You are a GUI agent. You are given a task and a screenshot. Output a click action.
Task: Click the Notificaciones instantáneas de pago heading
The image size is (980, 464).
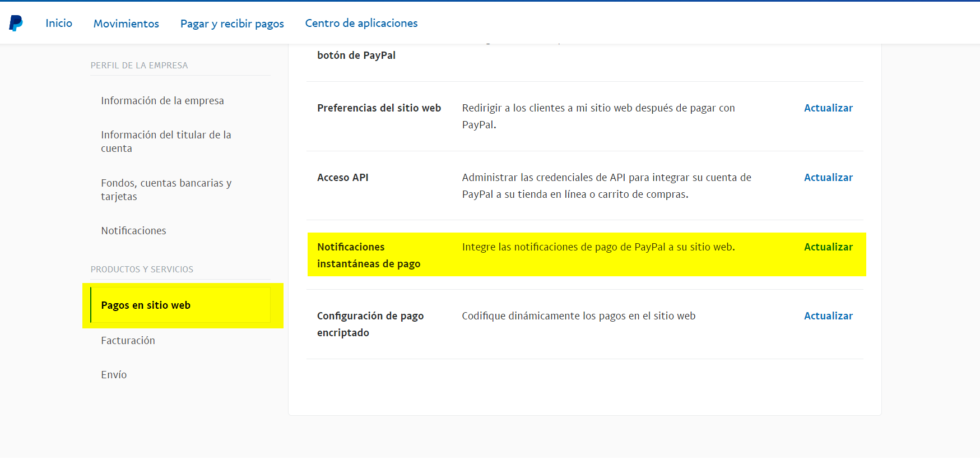click(369, 256)
